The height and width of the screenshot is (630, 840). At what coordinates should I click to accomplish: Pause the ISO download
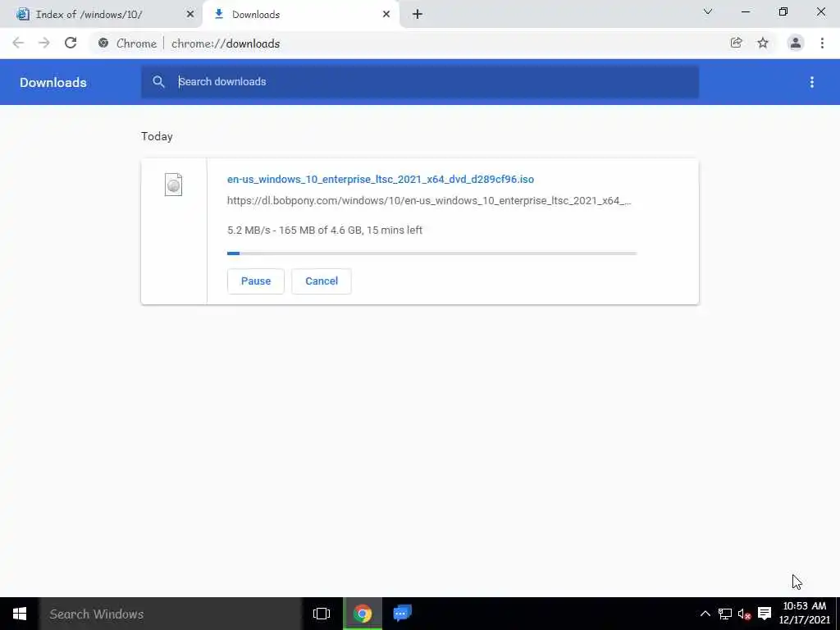pyautogui.click(x=256, y=281)
